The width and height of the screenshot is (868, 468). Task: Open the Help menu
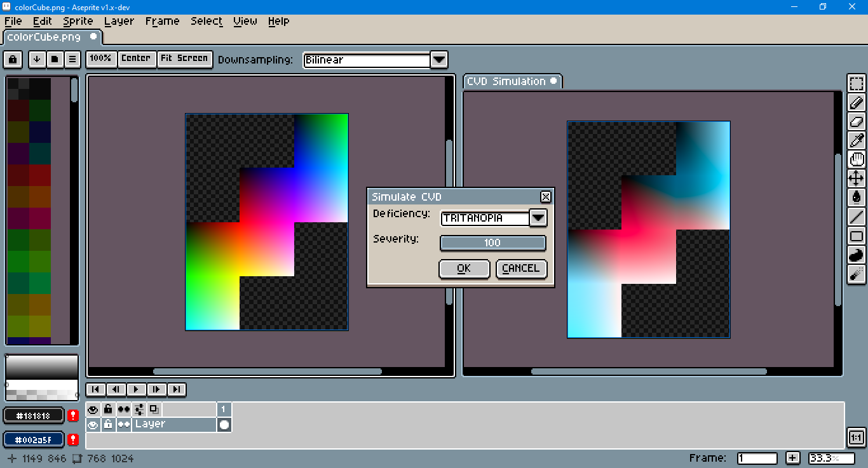(x=278, y=21)
